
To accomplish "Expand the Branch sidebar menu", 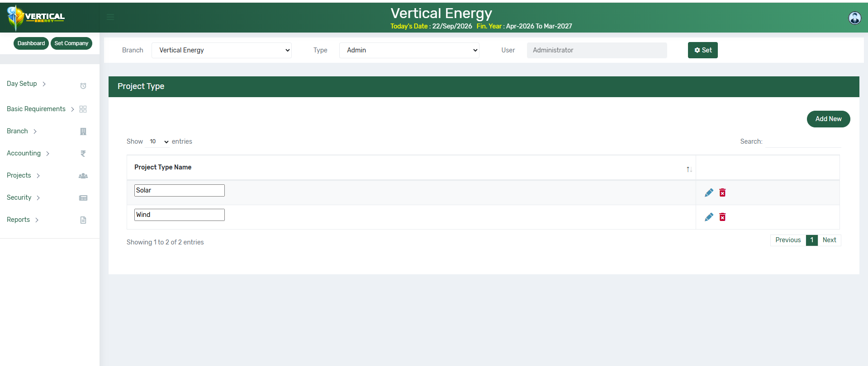I will pos(22,131).
